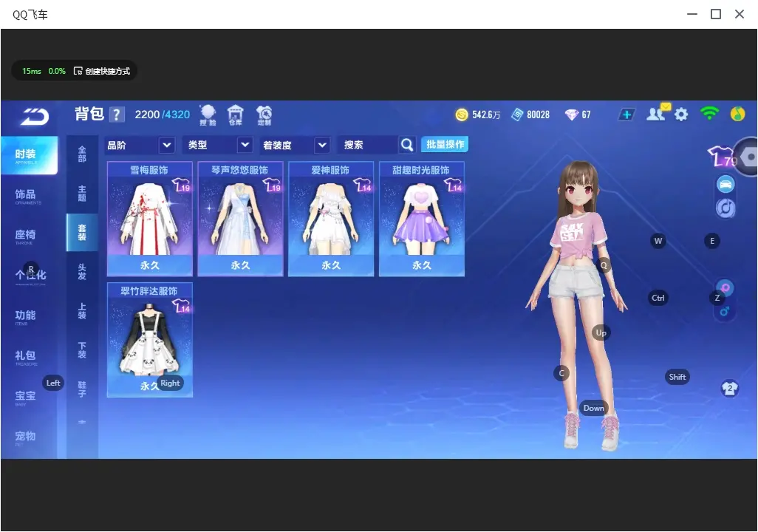Click the backpack capacity 2200/4320 text
The height and width of the screenshot is (532, 758).
[x=163, y=115]
